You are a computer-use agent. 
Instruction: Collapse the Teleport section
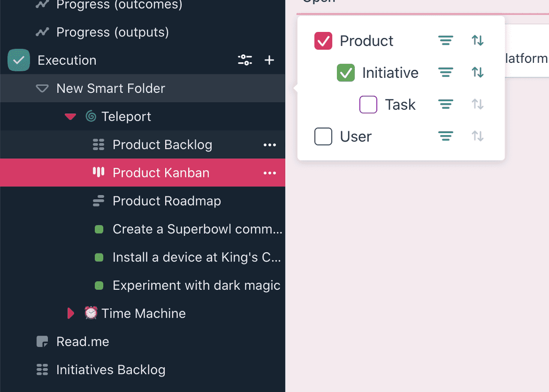pos(70,116)
